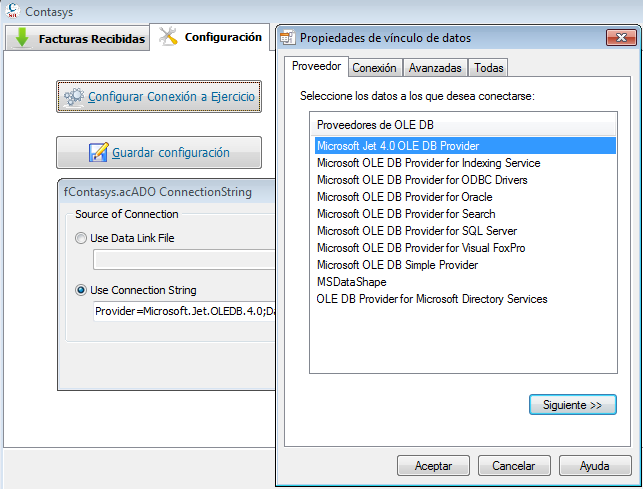
Task: Click the Aceptar button
Action: point(433,466)
